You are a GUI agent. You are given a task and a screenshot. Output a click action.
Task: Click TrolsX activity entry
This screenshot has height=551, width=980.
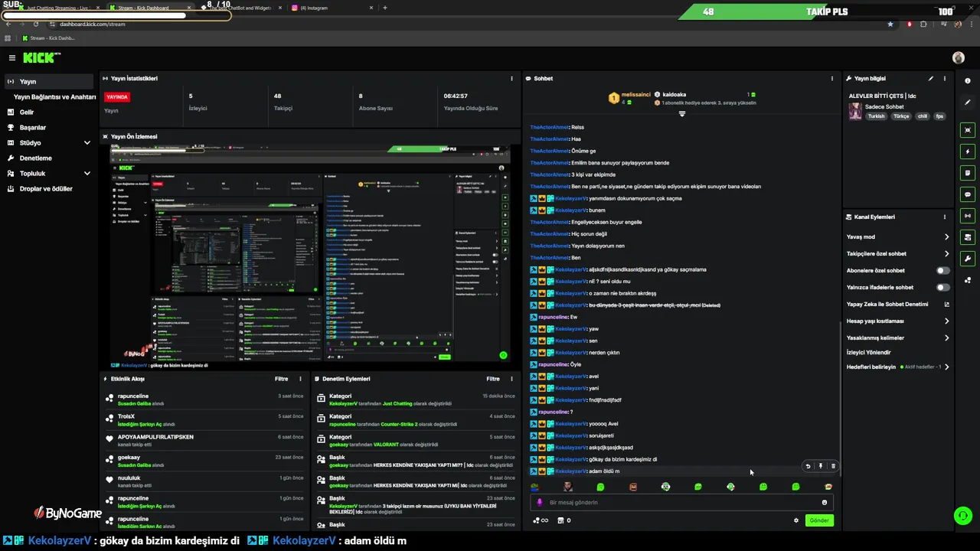coord(205,420)
